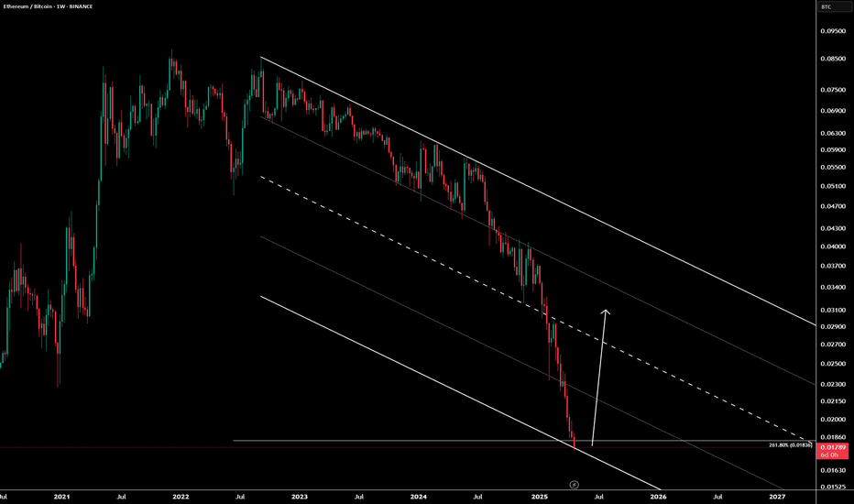
Task: Click the 0.07500 price axis value
Action: [x=833, y=90]
